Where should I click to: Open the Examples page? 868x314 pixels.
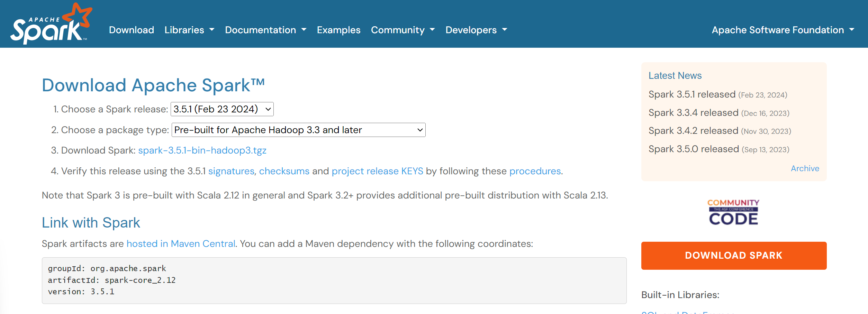(338, 30)
